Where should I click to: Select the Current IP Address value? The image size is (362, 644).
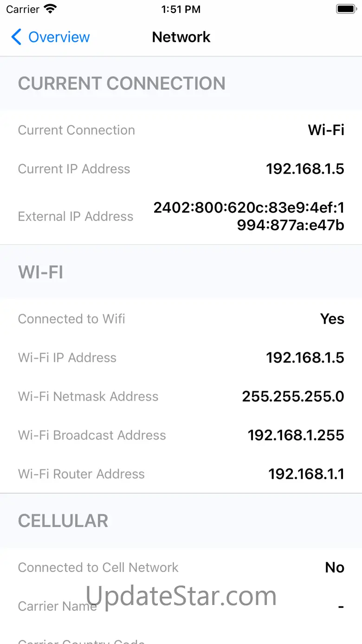point(305,169)
